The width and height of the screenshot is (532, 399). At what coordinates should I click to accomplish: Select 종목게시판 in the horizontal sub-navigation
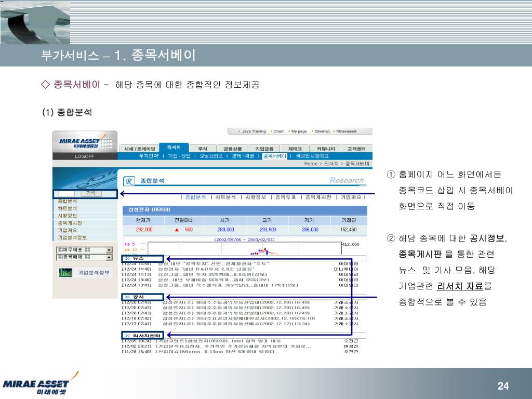[318, 197]
